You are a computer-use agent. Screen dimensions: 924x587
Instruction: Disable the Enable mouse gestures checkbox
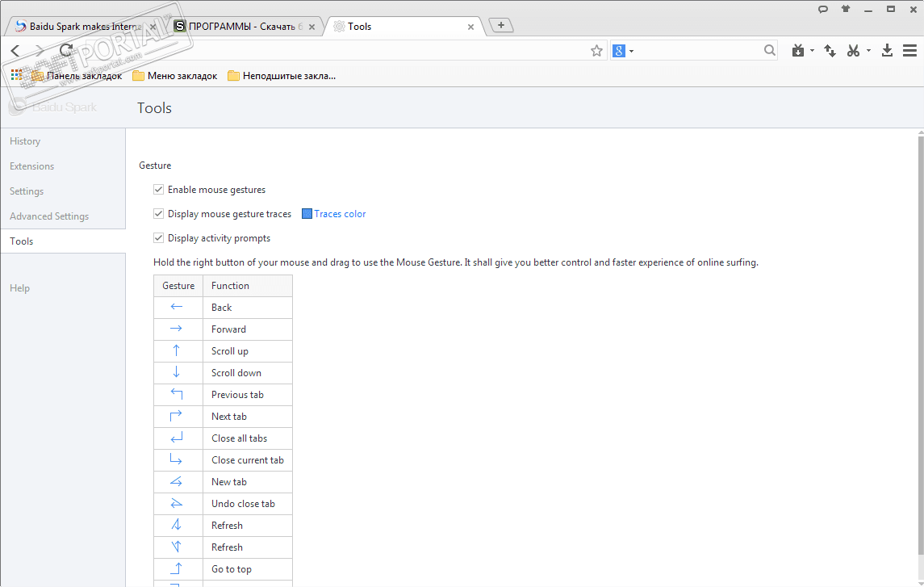click(159, 190)
